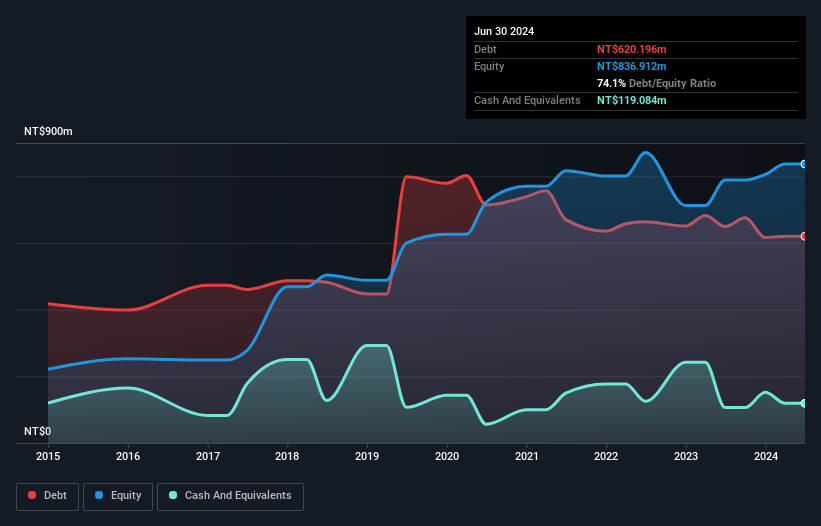Click the red Debt legend dot
Screen dimensions: 821x526
point(32,495)
